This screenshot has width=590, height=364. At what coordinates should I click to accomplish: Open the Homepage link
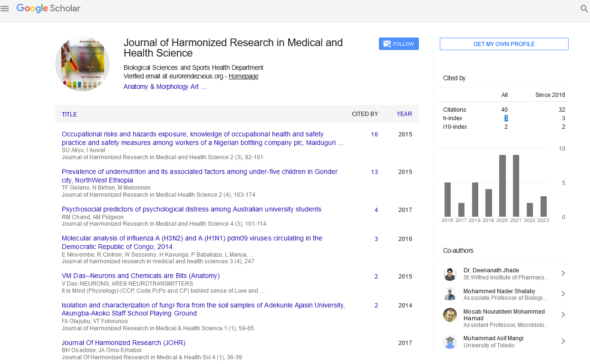[243, 76]
